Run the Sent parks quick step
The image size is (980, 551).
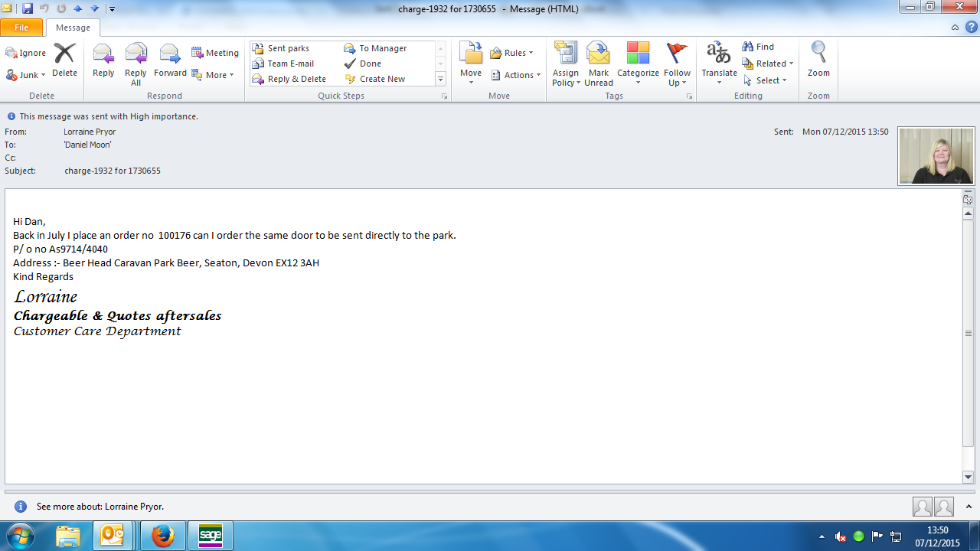coord(280,48)
